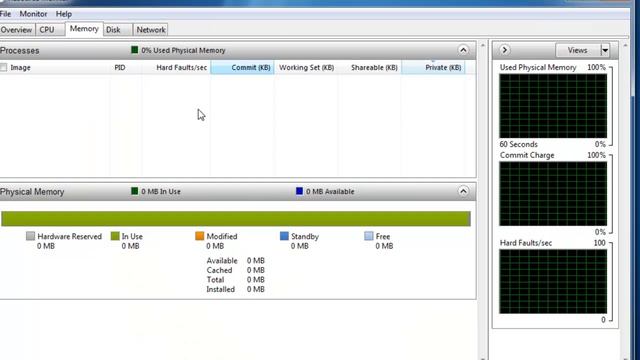640x360 pixels.
Task: Click the green In Use indicator square
Action: (x=135, y=191)
